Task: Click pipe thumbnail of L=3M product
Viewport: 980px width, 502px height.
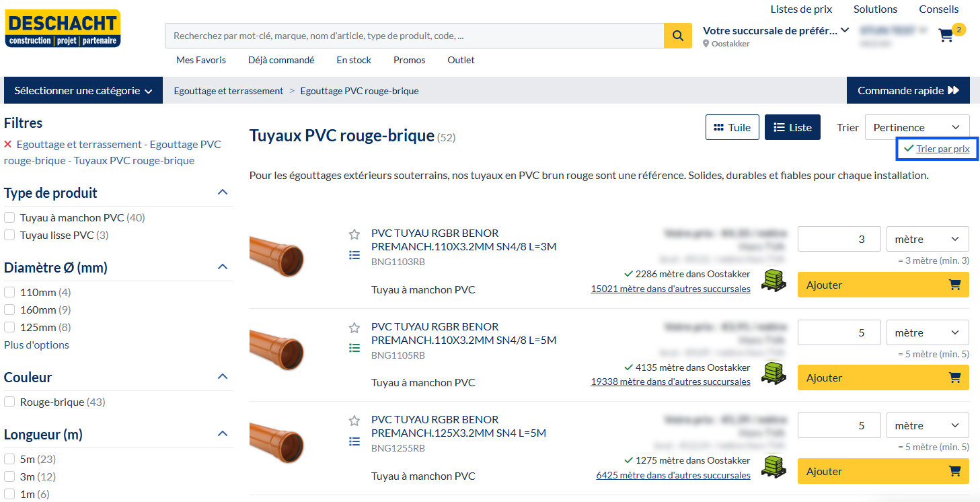Action: [276, 257]
